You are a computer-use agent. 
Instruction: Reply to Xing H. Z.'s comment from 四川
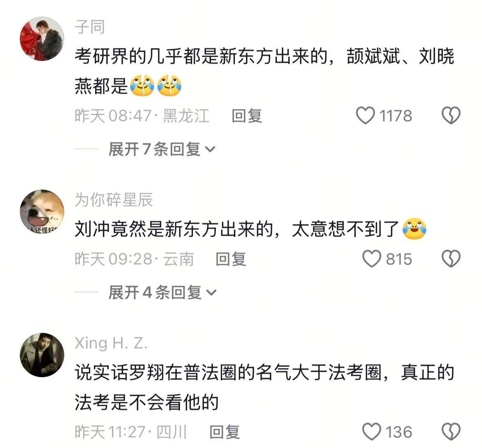[225, 432]
